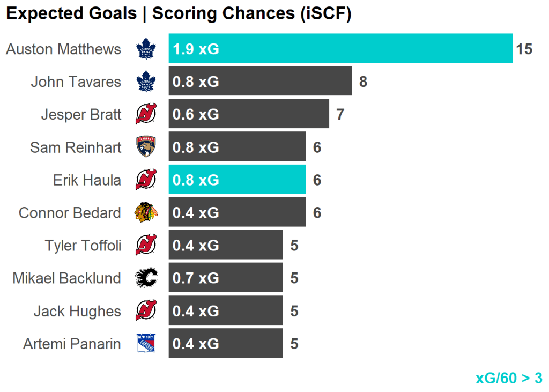Click the Flames logo beside Mikael Backlund
The width and height of the screenshot is (549, 392).
coord(145,278)
